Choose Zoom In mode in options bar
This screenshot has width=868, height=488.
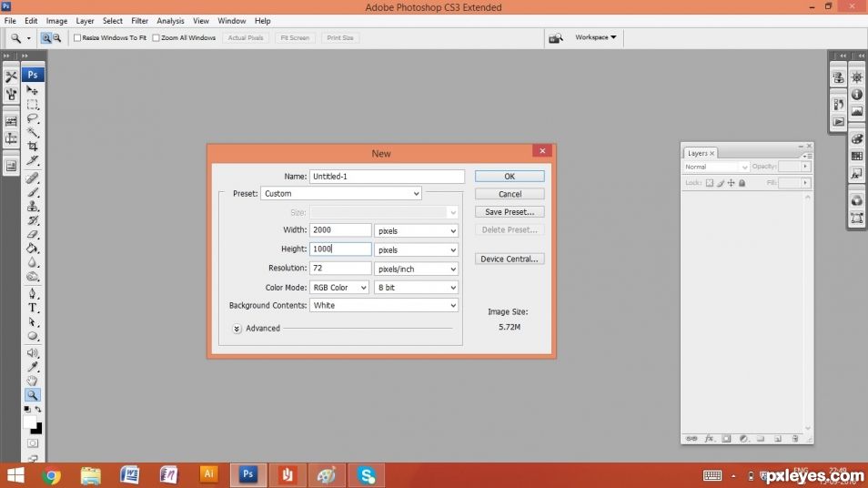pos(45,37)
